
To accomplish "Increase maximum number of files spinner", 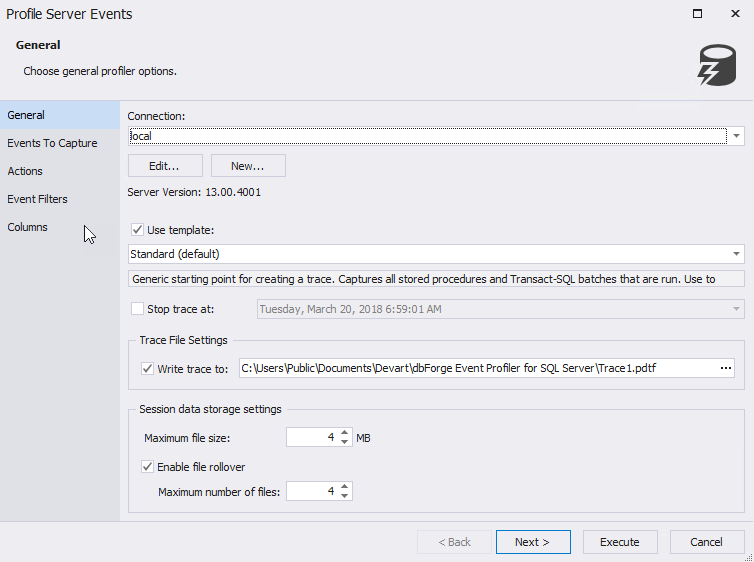I will [x=345, y=487].
